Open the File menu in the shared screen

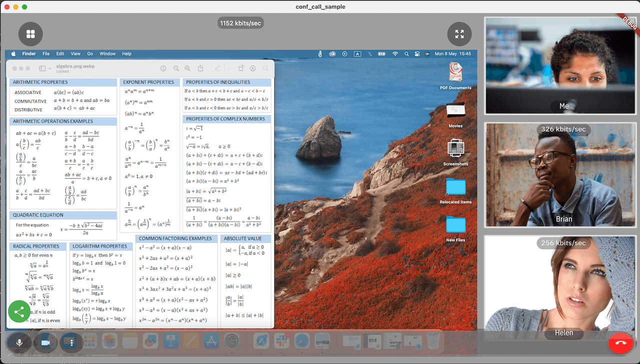46,54
